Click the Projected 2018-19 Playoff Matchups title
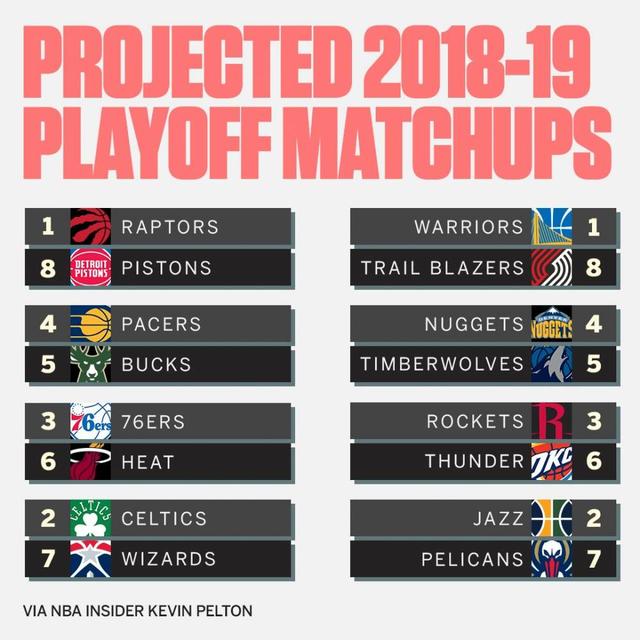Viewport: 640px width, 640px height. 317,102
